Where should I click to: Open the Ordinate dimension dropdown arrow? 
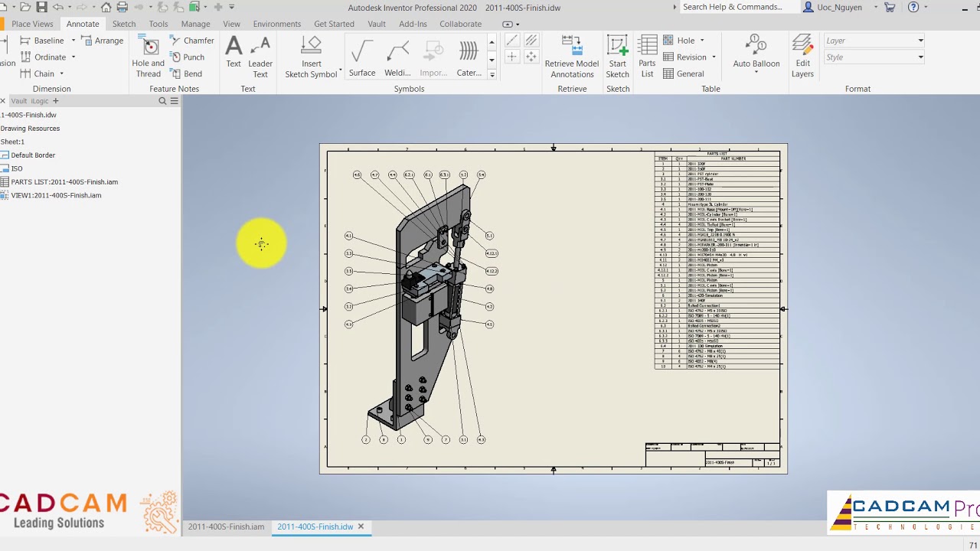tap(73, 57)
